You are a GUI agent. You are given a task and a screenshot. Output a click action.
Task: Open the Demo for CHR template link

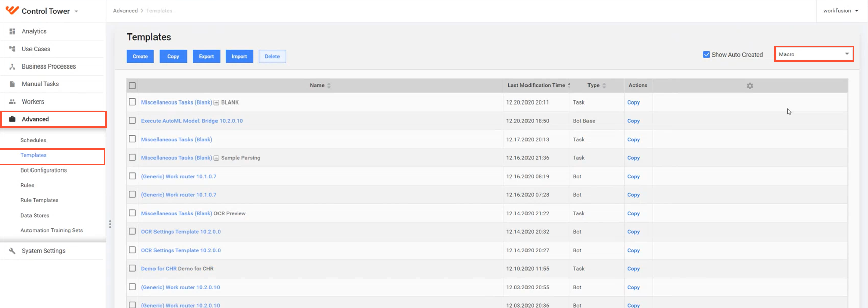[x=159, y=269]
